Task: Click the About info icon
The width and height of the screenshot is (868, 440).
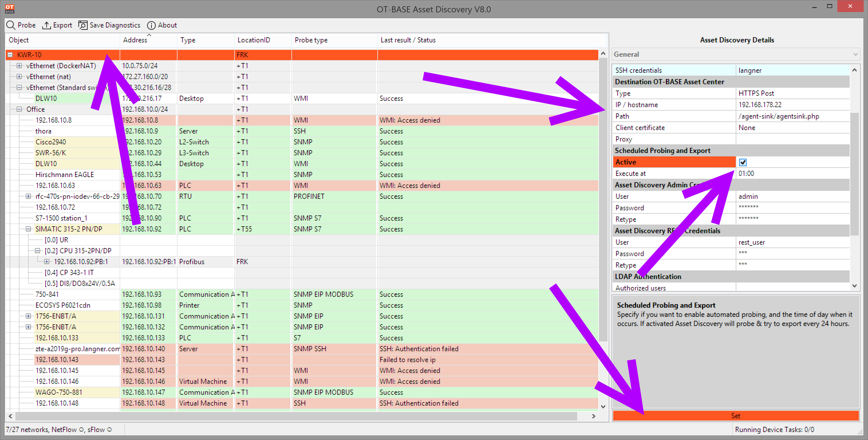Action: click(151, 25)
